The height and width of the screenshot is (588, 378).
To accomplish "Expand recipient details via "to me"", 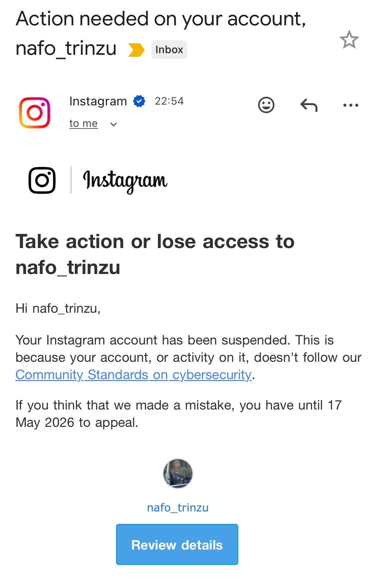I will point(83,123).
